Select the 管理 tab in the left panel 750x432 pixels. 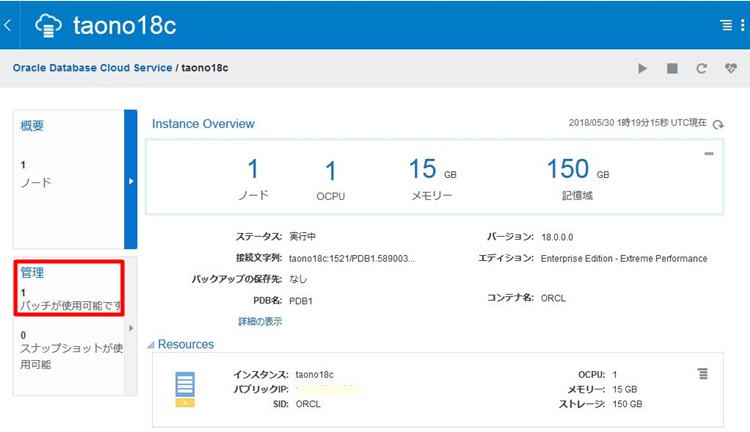(x=32, y=272)
